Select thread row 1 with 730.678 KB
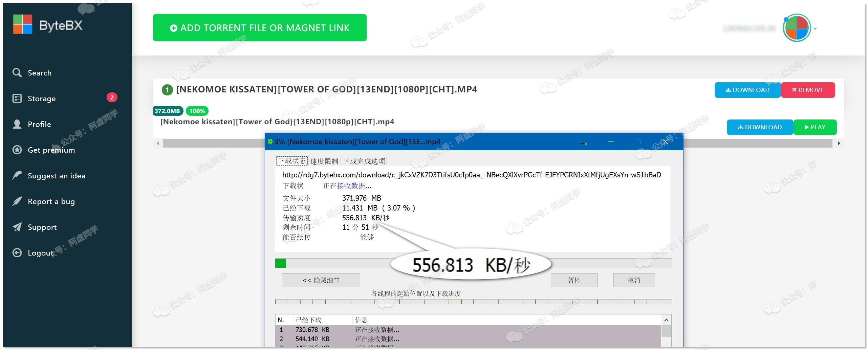Image resolution: width=868 pixels, height=350 pixels. click(468, 330)
